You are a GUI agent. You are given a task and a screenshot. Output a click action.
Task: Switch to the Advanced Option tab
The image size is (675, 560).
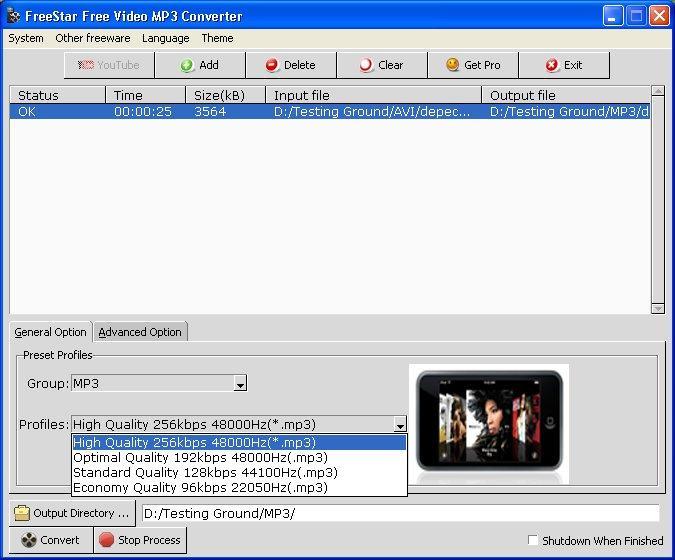tap(140, 332)
